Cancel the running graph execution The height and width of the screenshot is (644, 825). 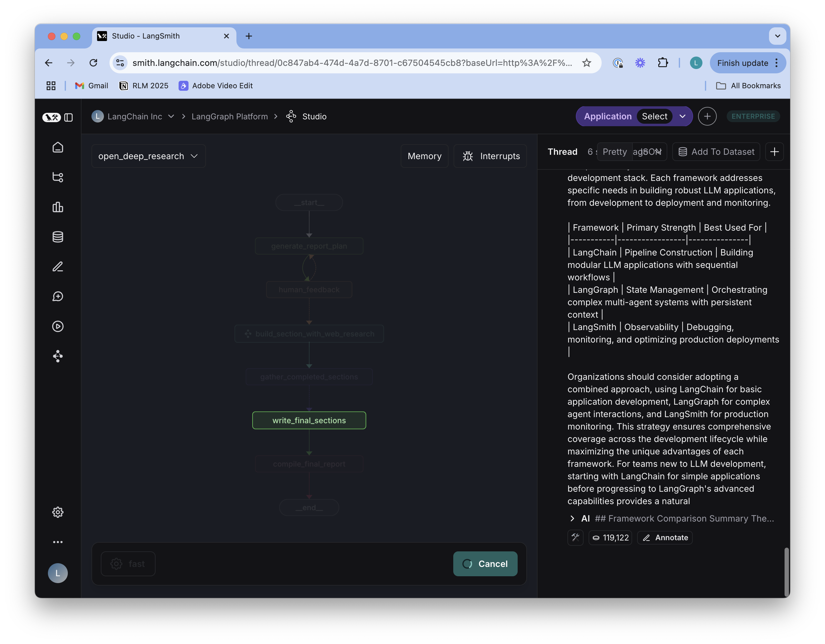pyautogui.click(x=485, y=563)
